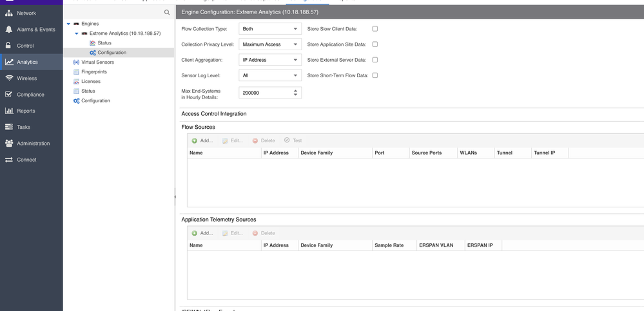Click Add in Flow Sources toolbar
644x311 pixels.
pyautogui.click(x=202, y=140)
